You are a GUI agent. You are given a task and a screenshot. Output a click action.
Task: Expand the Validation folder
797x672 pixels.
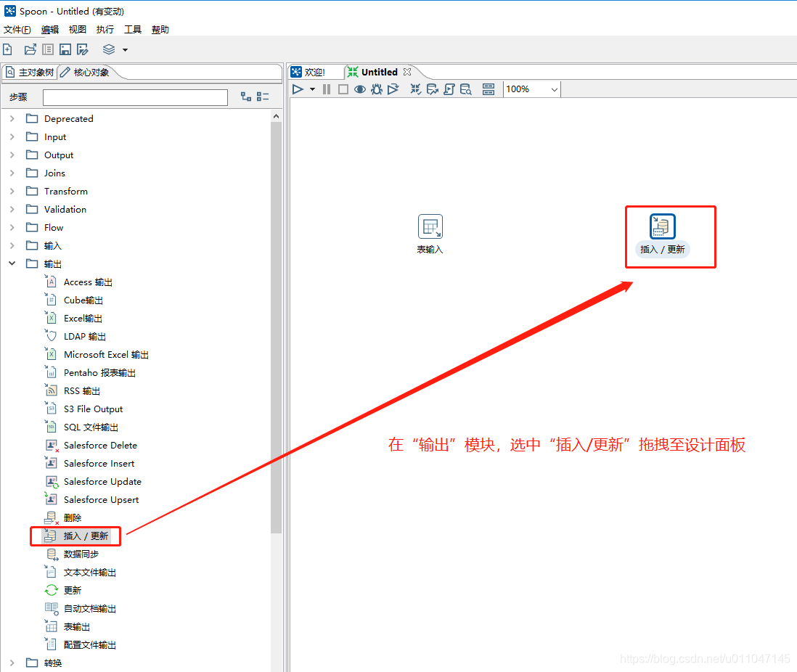(12, 209)
